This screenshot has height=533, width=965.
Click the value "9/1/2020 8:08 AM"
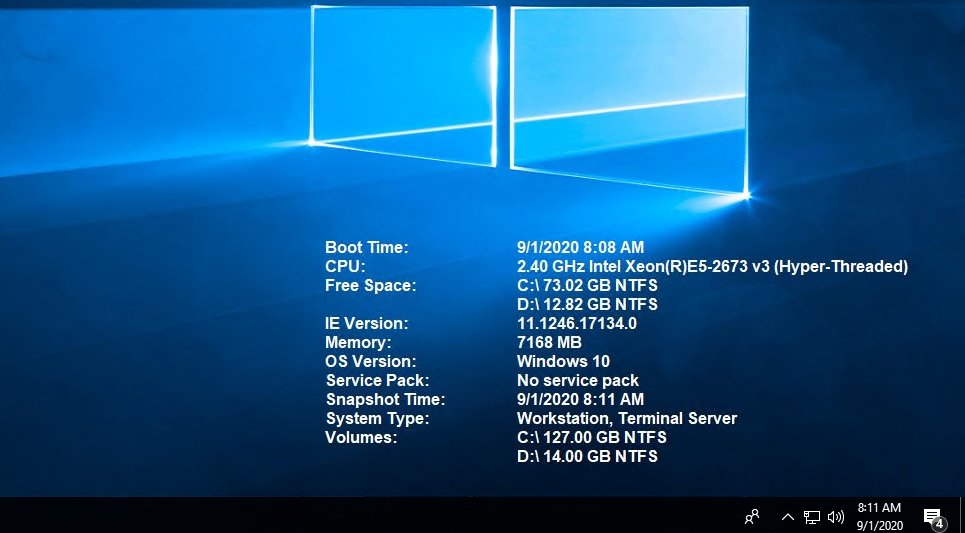point(580,247)
